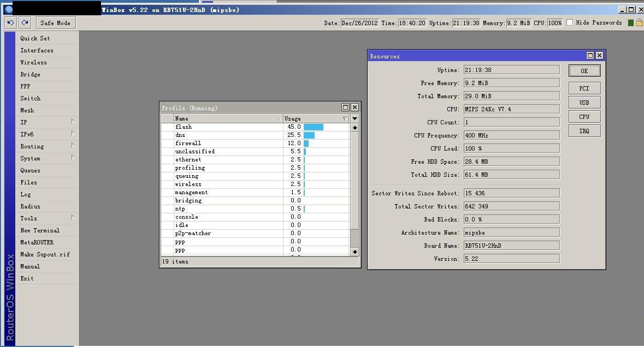This screenshot has height=347, width=644.
Task: Click the Version field in Resources
Action: 512,259
